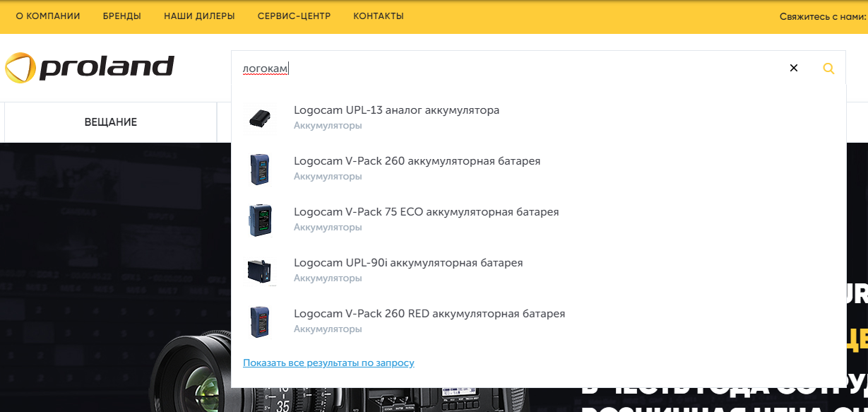Open НАШИ ДИЛЕРЫ in top menu

click(199, 16)
